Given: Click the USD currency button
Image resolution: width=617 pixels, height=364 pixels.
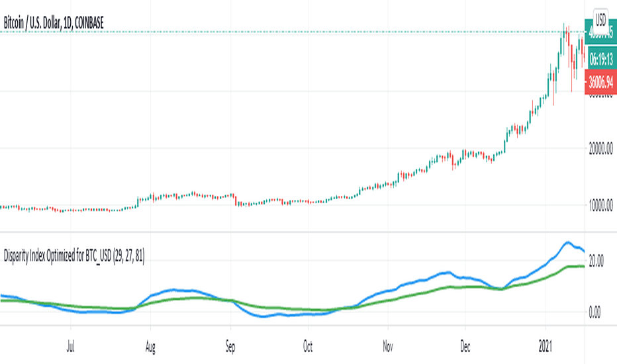Looking at the screenshot, I should 600,20.
